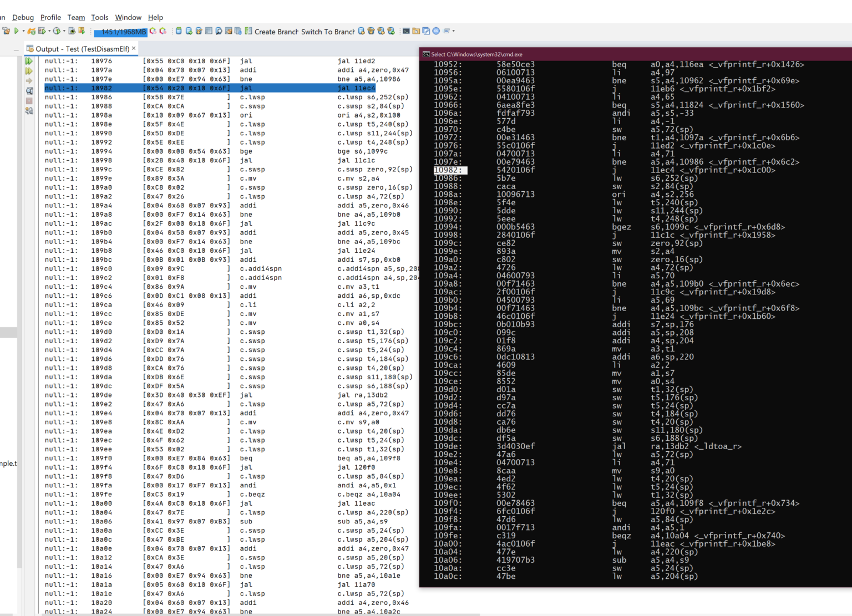
Task: Click the Create Branch button
Action: 277,32
